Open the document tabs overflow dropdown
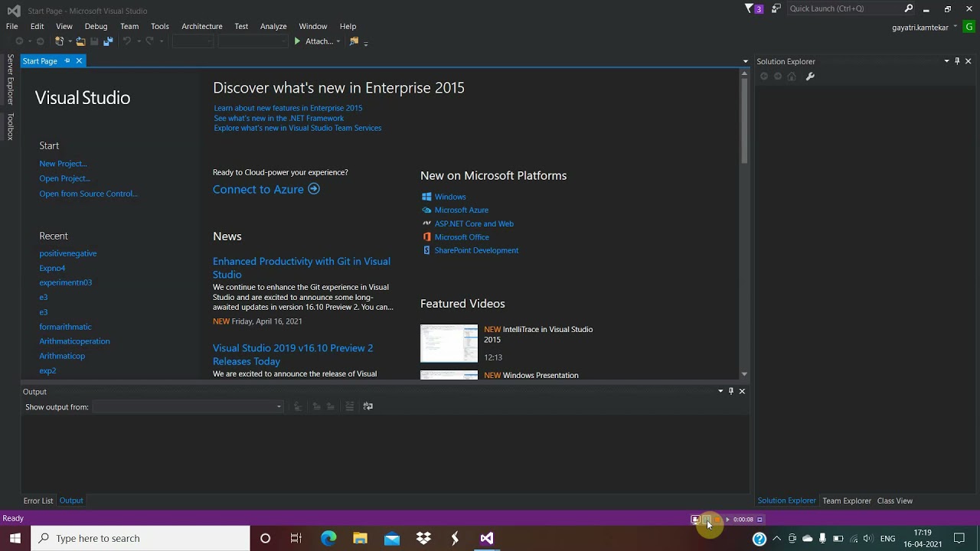980x551 pixels. click(746, 61)
